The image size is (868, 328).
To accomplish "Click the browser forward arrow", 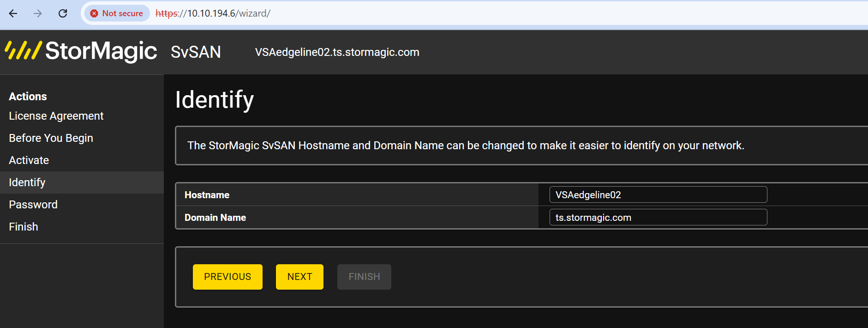I will point(38,13).
